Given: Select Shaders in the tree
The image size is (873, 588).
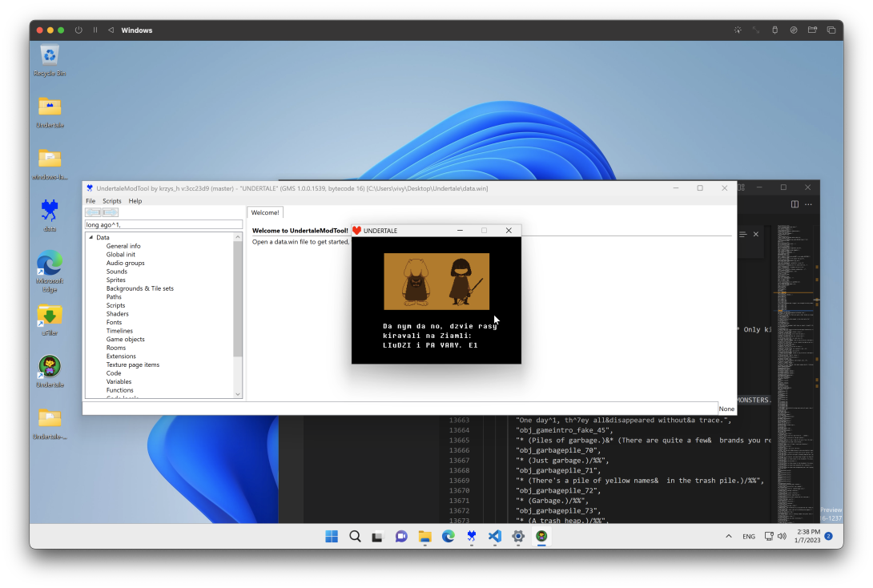Looking at the screenshot, I should 118,313.
